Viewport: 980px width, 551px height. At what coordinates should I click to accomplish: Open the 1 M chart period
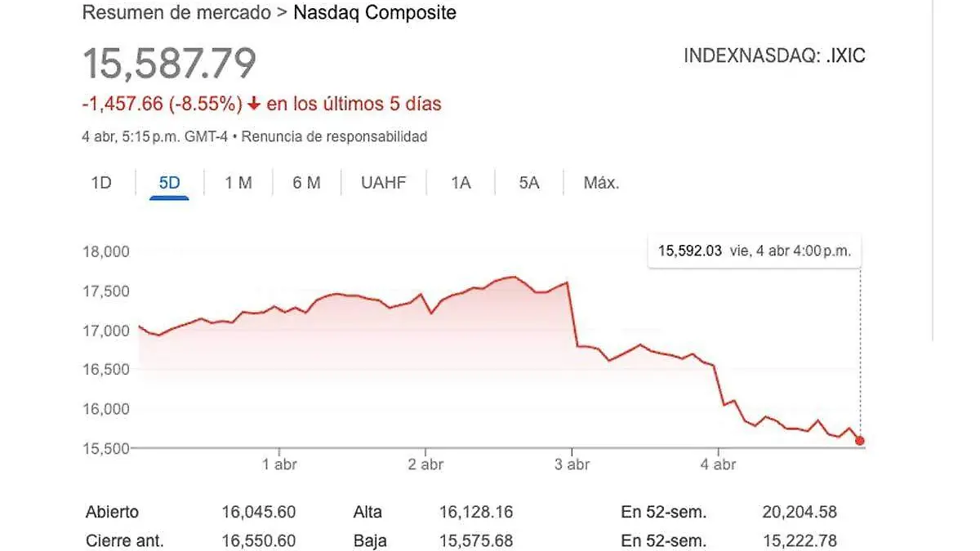237,183
